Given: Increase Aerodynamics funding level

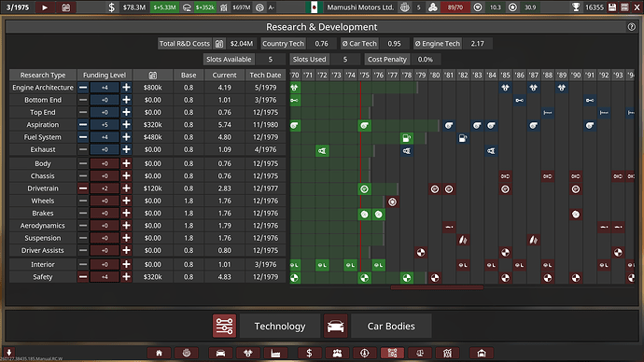Looking at the screenshot, I should click(x=127, y=226).
